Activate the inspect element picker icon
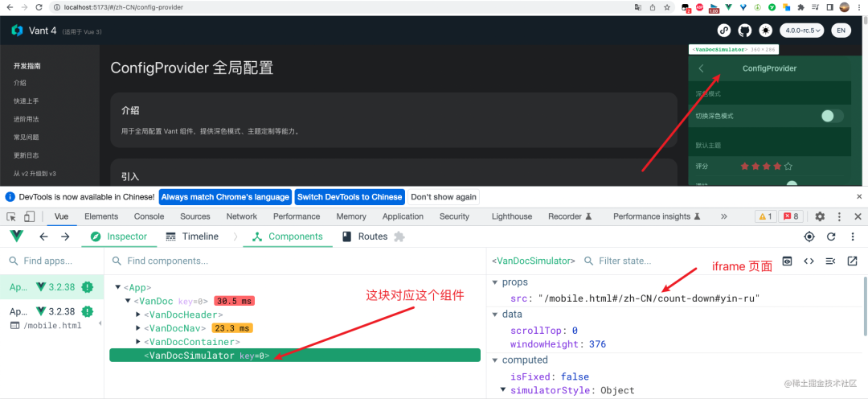The height and width of the screenshot is (399, 868). 11,216
